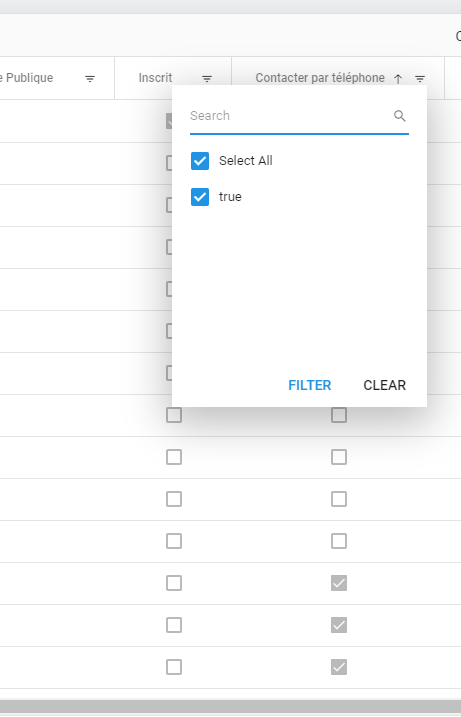Apply the filter with FILTER button

tap(310, 385)
